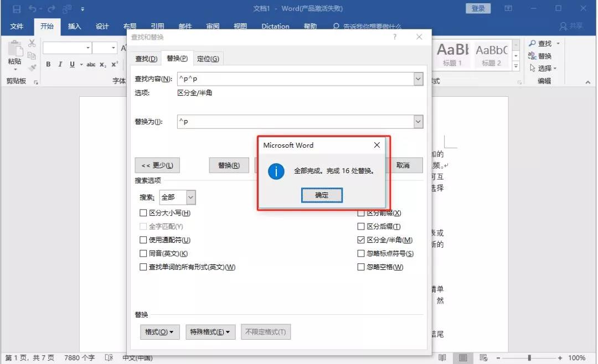Click the Paste clipboard icon

(x=14, y=50)
